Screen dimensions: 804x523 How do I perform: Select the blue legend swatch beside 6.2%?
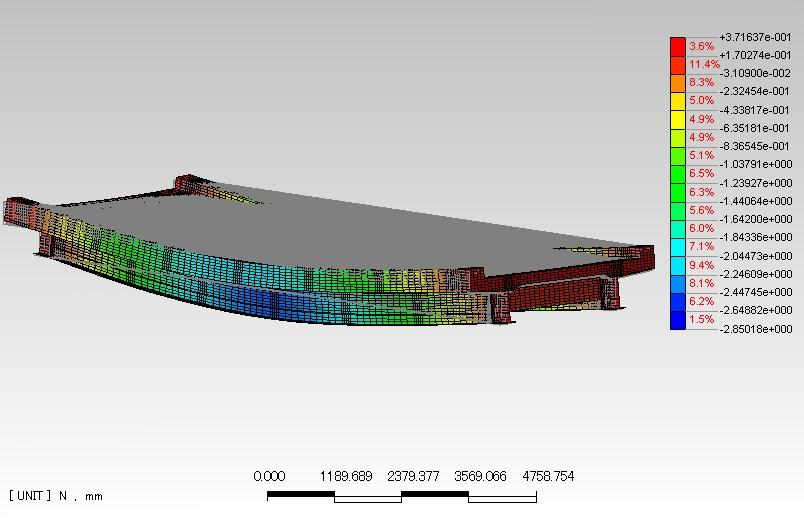point(678,302)
